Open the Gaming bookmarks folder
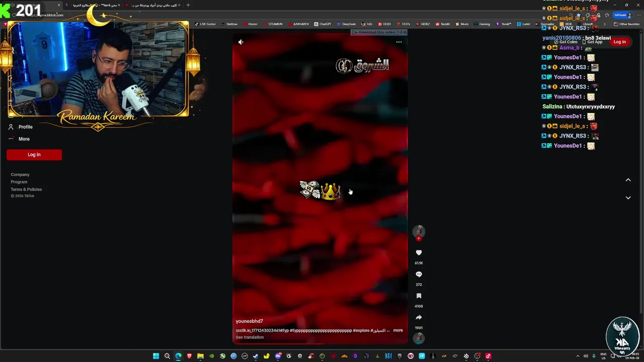644x362 pixels. pyautogui.click(x=482, y=24)
